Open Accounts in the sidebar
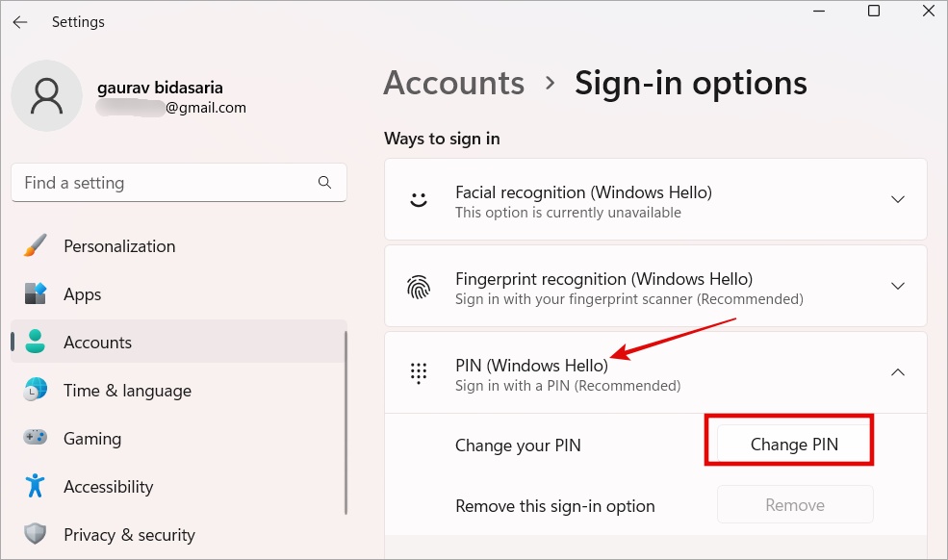 tap(97, 343)
